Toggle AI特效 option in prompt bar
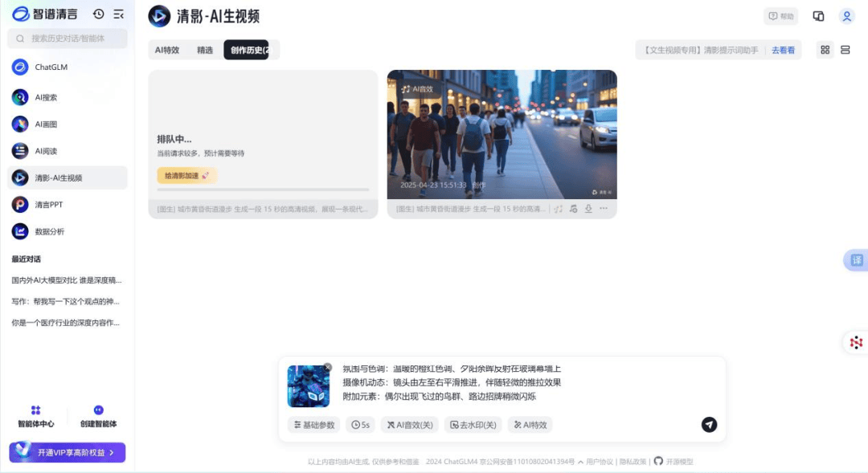 click(x=530, y=425)
